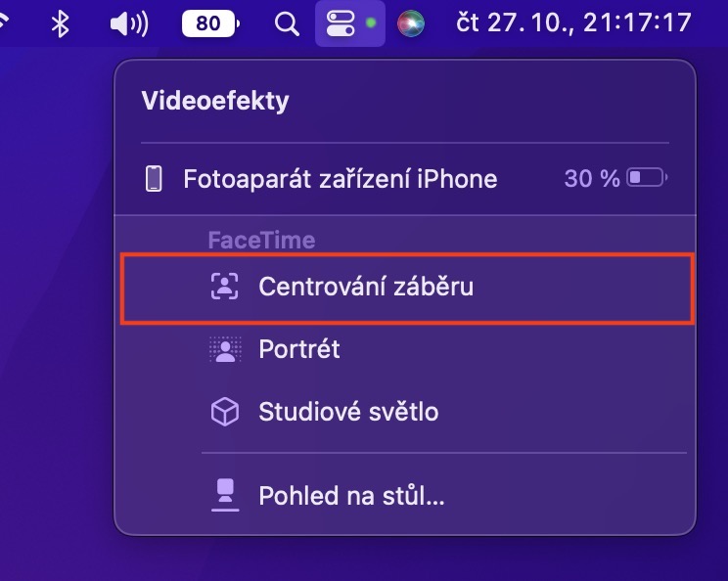Click the Videoefekty heading
The height and width of the screenshot is (581, 728).
215,101
